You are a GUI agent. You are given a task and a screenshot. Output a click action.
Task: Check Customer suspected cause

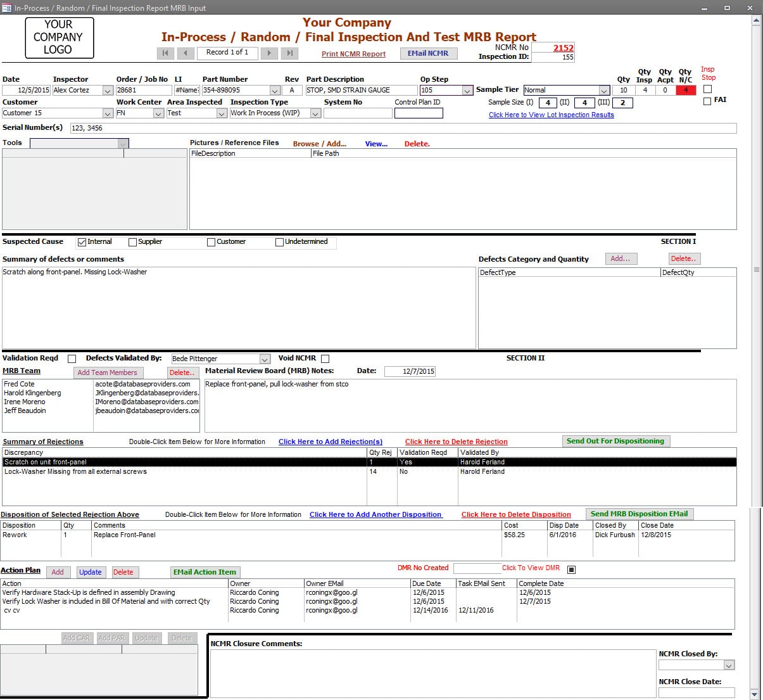click(211, 242)
